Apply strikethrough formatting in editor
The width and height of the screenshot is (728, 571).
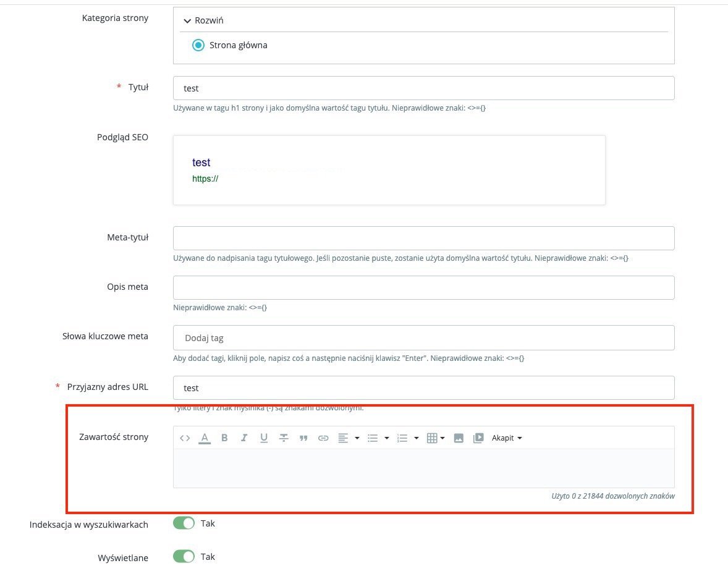pos(284,438)
